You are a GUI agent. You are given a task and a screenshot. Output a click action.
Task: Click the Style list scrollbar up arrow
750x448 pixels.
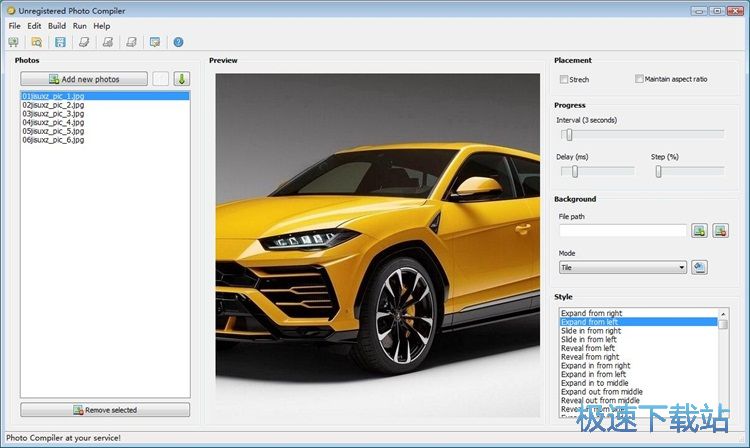coord(723,314)
